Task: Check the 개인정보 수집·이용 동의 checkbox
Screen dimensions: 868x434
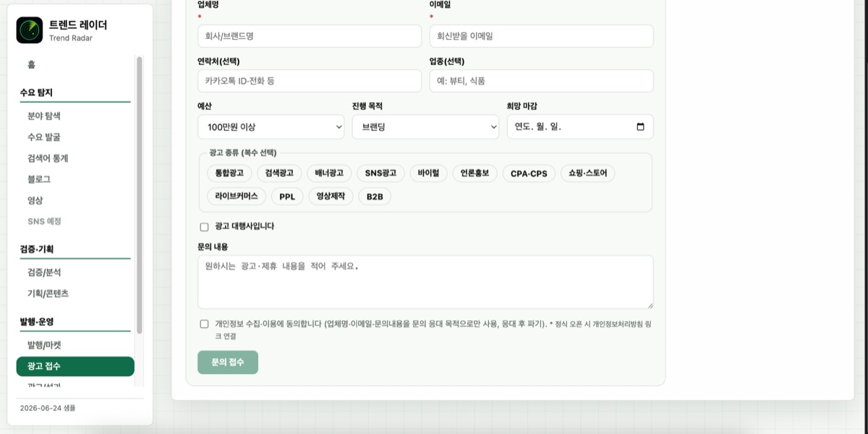Action: [204, 324]
